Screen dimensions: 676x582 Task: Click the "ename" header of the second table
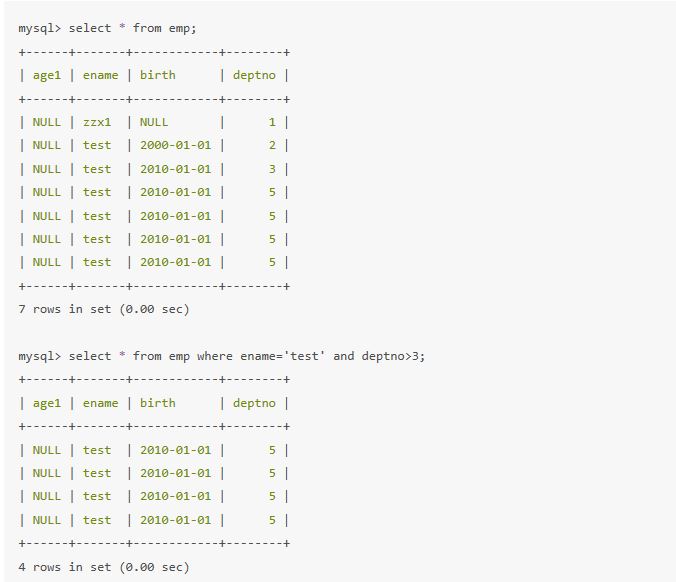tap(100, 403)
